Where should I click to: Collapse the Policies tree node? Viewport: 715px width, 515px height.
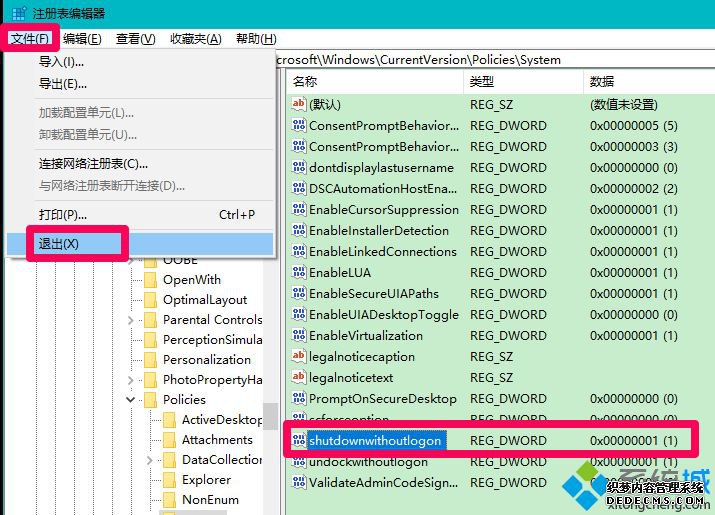click(130, 400)
